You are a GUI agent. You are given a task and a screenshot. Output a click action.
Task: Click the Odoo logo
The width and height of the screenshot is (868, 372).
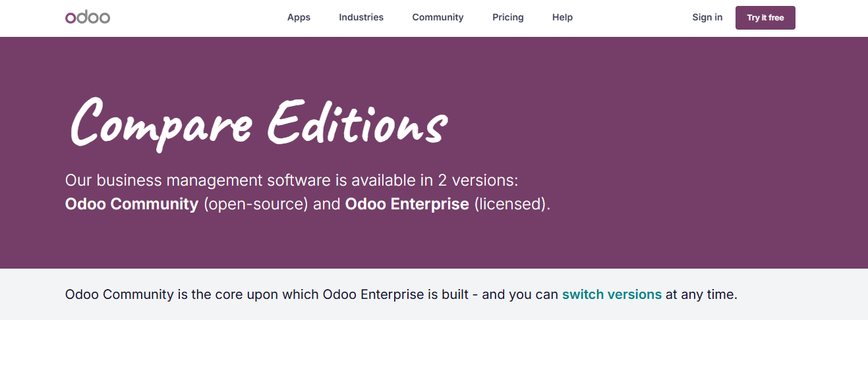coord(88,17)
